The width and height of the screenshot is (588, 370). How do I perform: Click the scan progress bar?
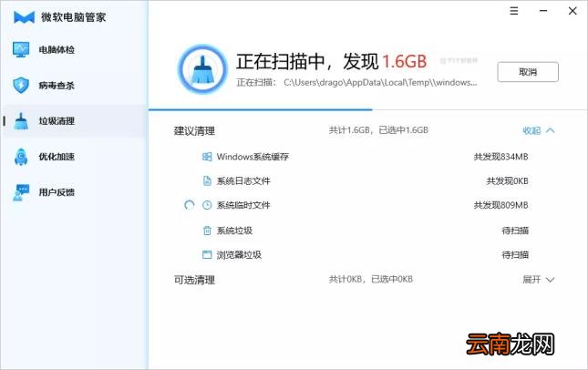pos(368,110)
